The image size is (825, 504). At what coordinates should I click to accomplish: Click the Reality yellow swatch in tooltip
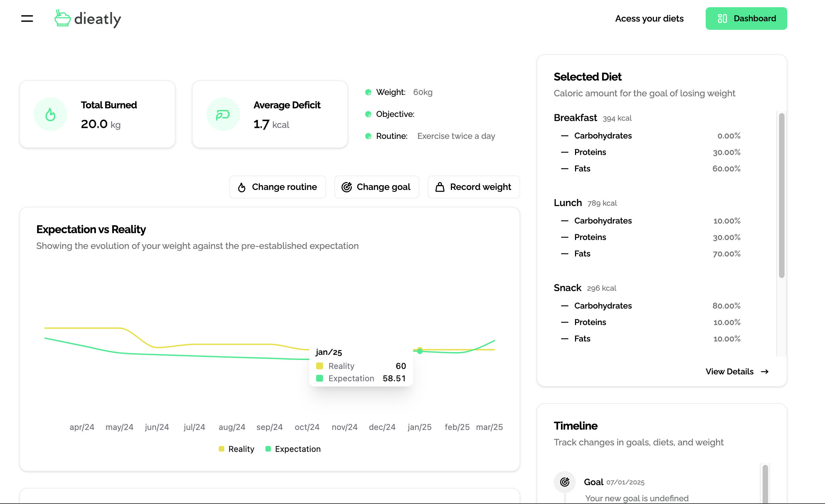coord(320,366)
